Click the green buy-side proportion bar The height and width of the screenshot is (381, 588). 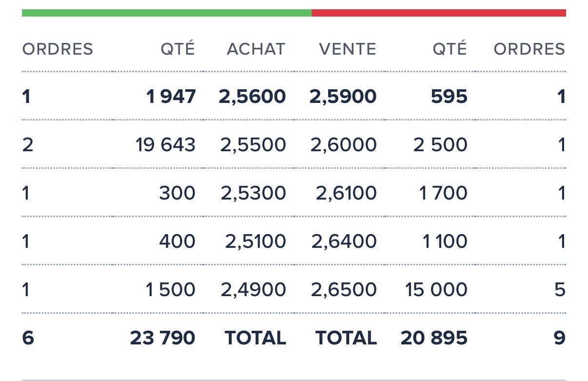(x=166, y=13)
